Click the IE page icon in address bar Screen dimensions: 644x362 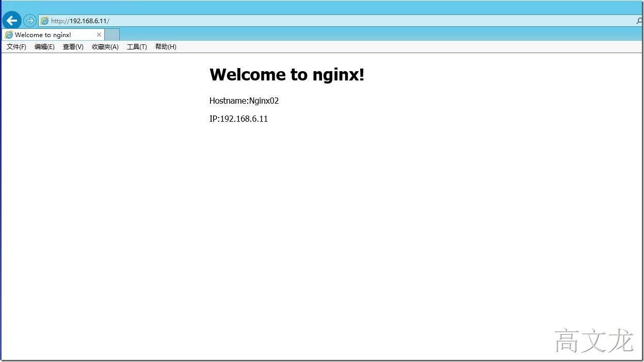[x=44, y=21]
